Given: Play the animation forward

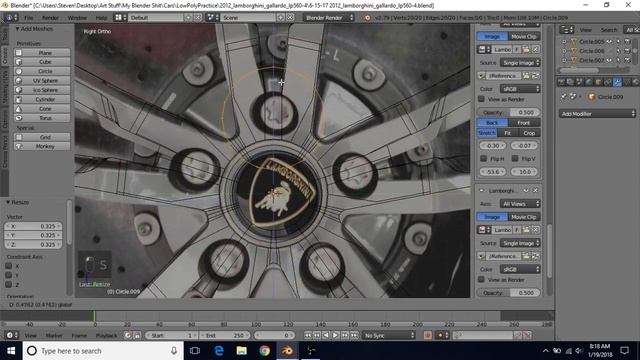Looking at the screenshot, I should click(336, 335).
